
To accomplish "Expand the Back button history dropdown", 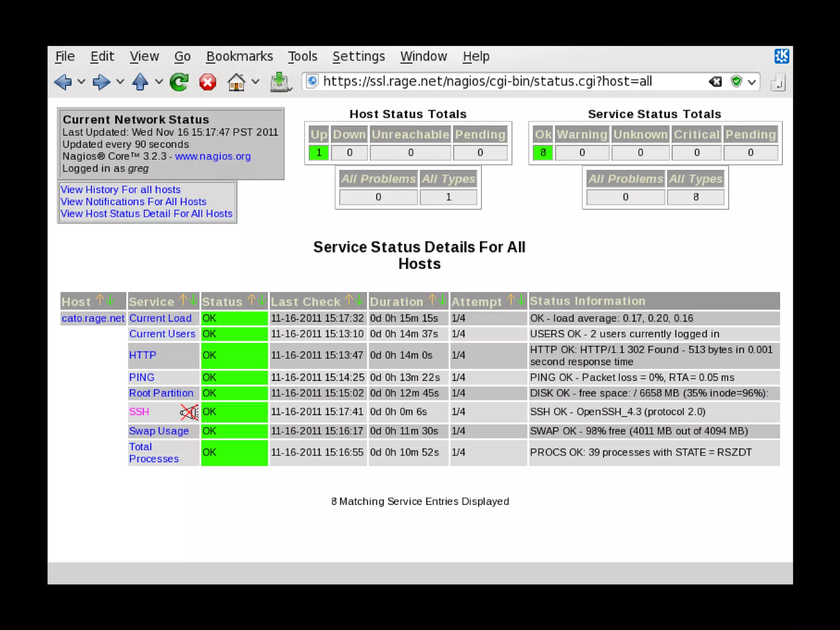I will coord(82,82).
